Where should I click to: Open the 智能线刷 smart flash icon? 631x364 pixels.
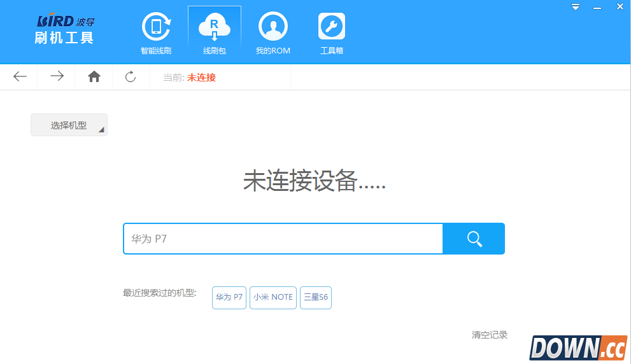click(155, 27)
